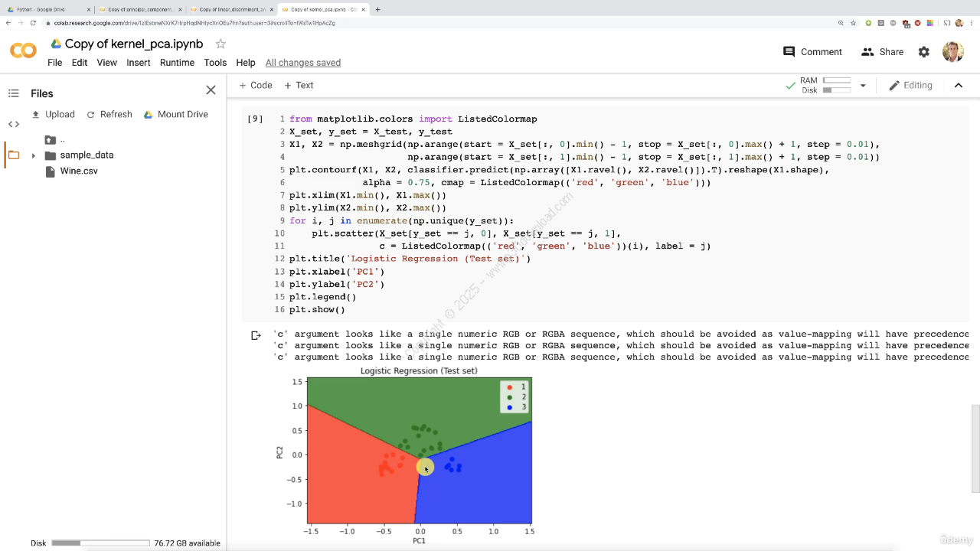980x551 pixels.
Task: Open the RAM and Disk dropdown arrow
Action: (863, 86)
